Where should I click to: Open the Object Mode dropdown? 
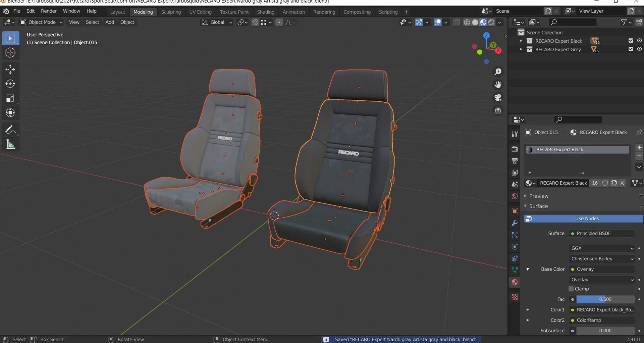click(42, 22)
